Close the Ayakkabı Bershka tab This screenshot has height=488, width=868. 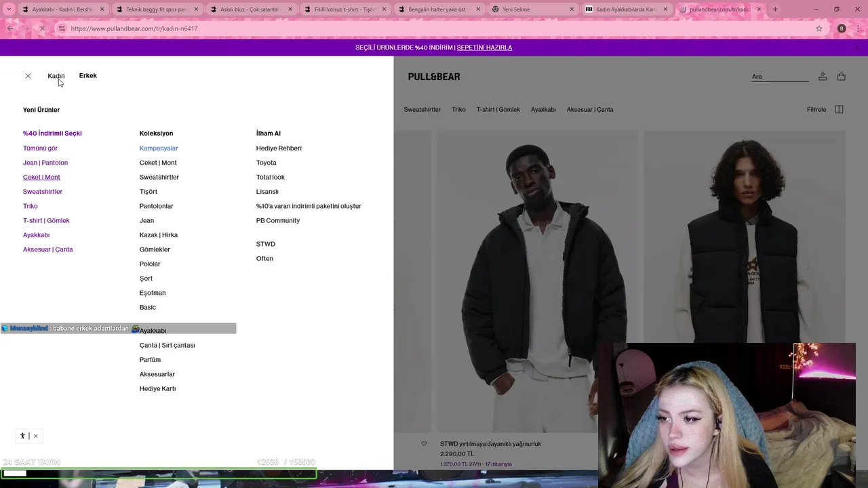coord(102,9)
